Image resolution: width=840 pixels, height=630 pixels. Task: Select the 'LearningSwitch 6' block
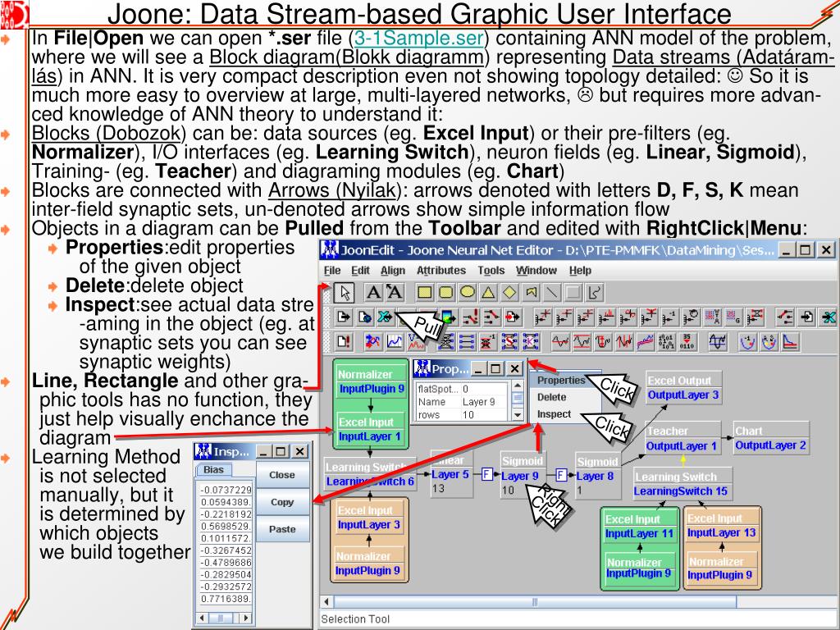370,475
